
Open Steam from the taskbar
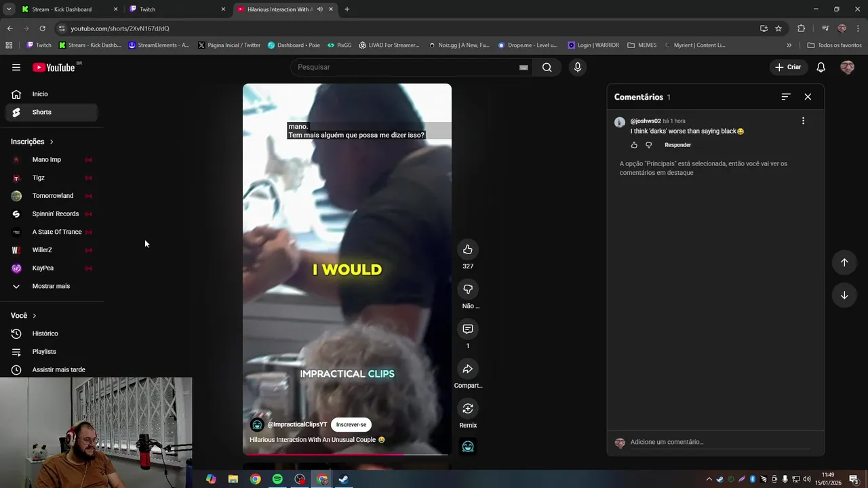[x=344, y=479]
